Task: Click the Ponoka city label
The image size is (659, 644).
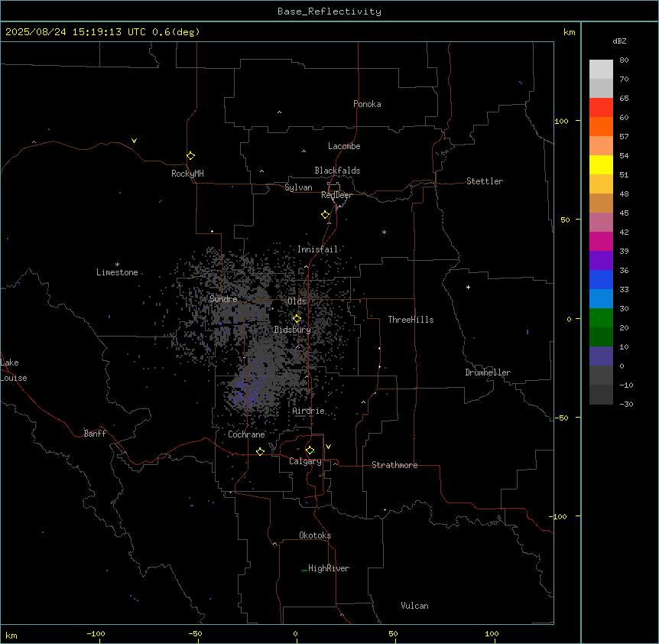Action: (x=367, y=104)
